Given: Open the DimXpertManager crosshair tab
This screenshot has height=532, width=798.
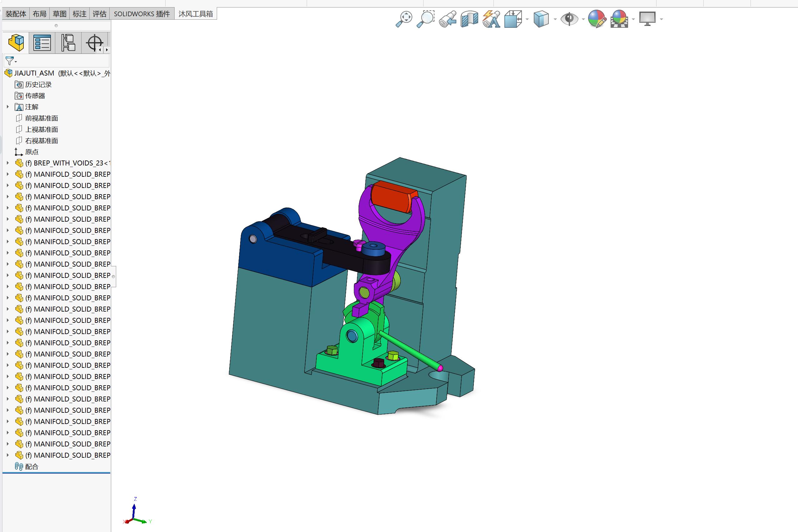Looking at the screenshot, I should coord(94,43).
